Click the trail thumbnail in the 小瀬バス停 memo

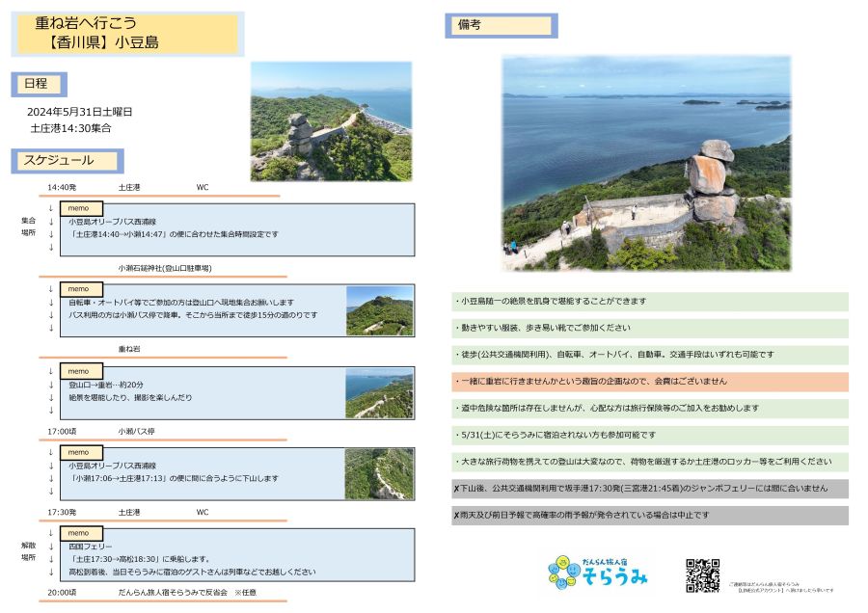coord(379,473)
